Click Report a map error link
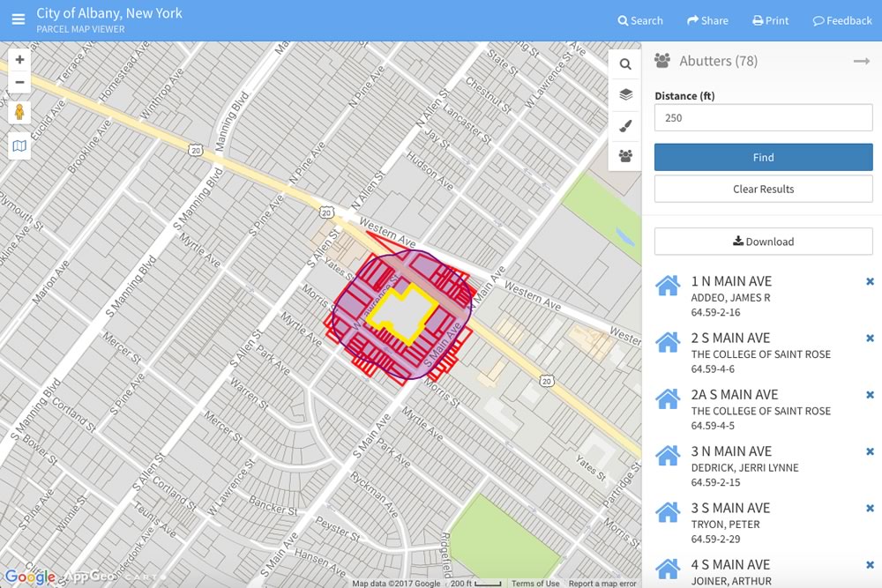Image resolution: width=882 pixels, height=588 pixels. click(602, 584)
